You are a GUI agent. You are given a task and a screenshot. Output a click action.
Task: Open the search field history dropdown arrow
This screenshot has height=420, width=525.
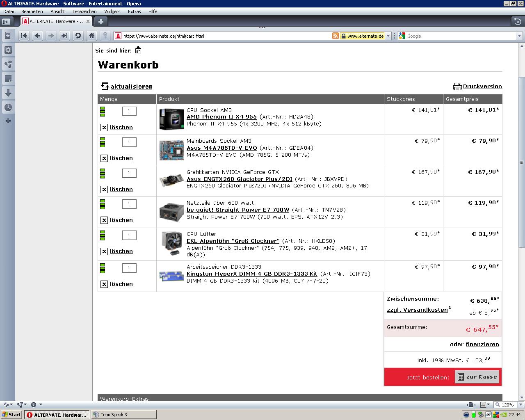pos(519,36)
